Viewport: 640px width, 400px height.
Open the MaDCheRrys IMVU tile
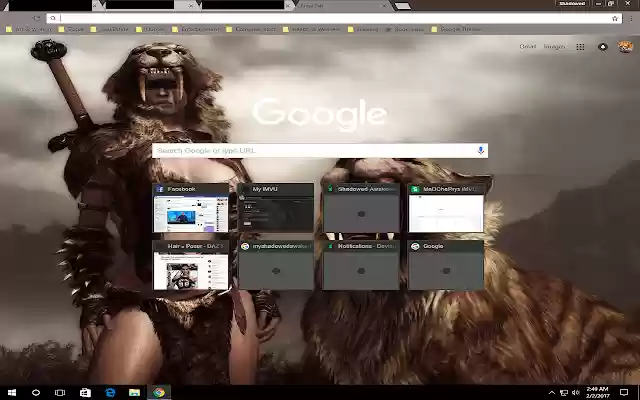[x=446, y=208]
